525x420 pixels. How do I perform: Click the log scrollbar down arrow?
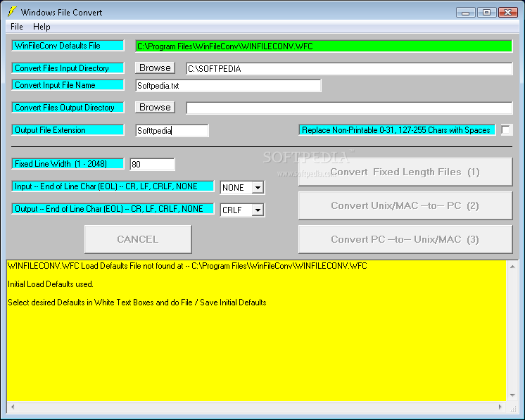pos(512,395)
